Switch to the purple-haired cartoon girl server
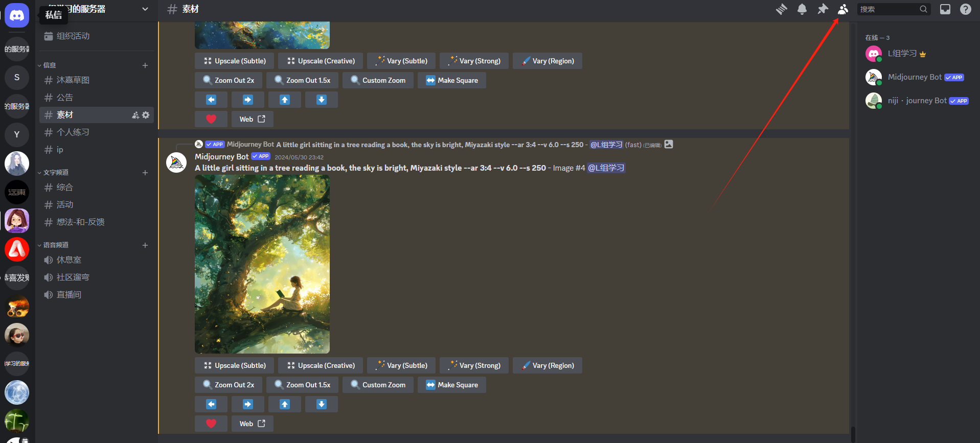Image resolution: width=980 pixels, height=443 pixels. point(17,221)
